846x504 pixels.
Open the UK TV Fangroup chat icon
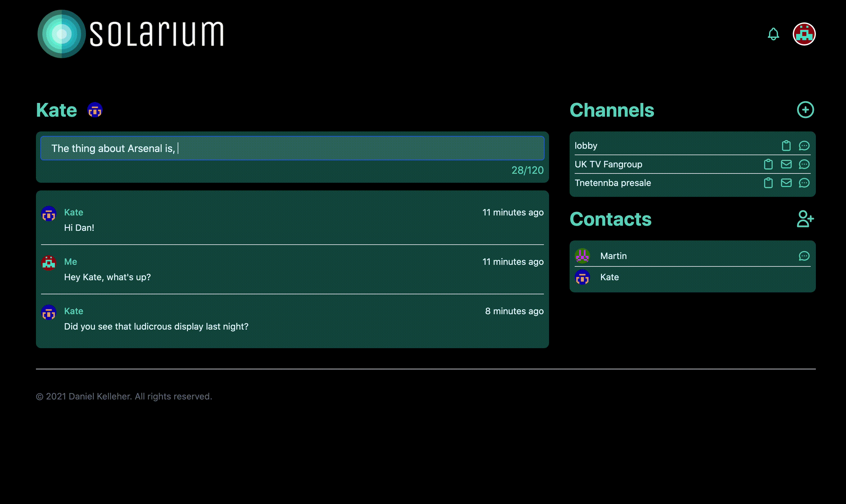804,164
